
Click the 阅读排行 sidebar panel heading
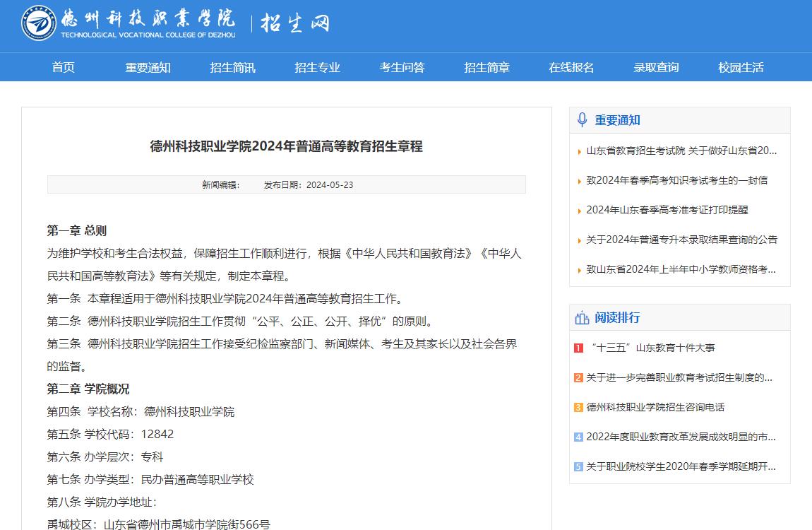[x=617, y=317]
